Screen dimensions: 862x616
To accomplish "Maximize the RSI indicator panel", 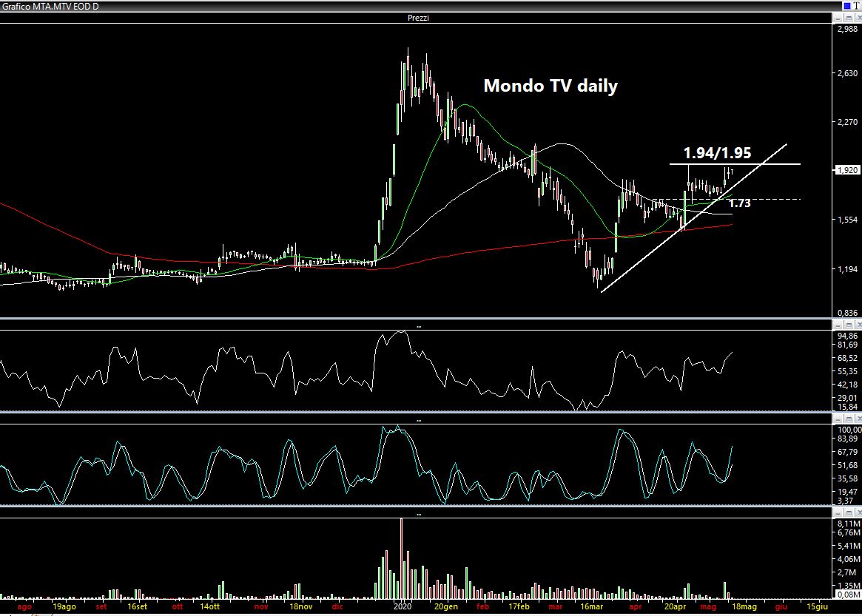I will (x=849, y=325).
